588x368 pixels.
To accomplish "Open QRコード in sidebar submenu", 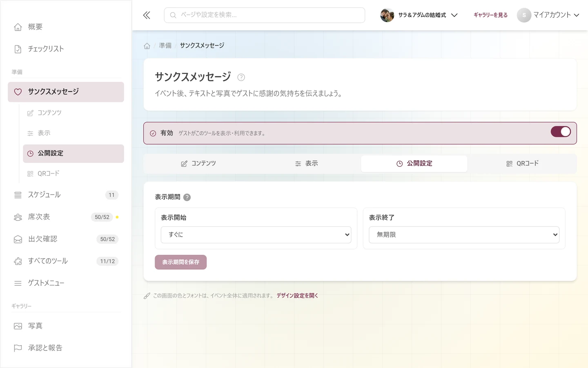I will 73,174.
